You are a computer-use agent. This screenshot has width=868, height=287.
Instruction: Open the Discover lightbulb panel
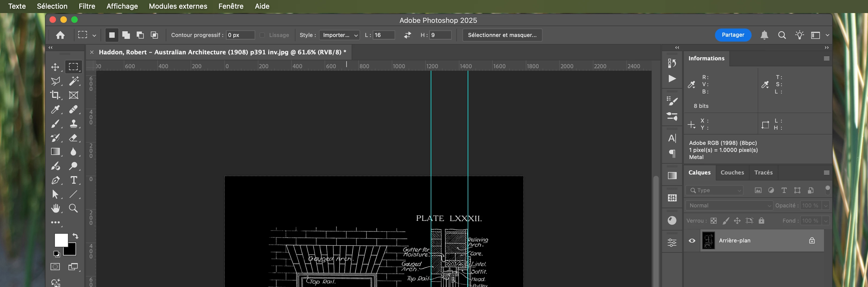(799, 35)
